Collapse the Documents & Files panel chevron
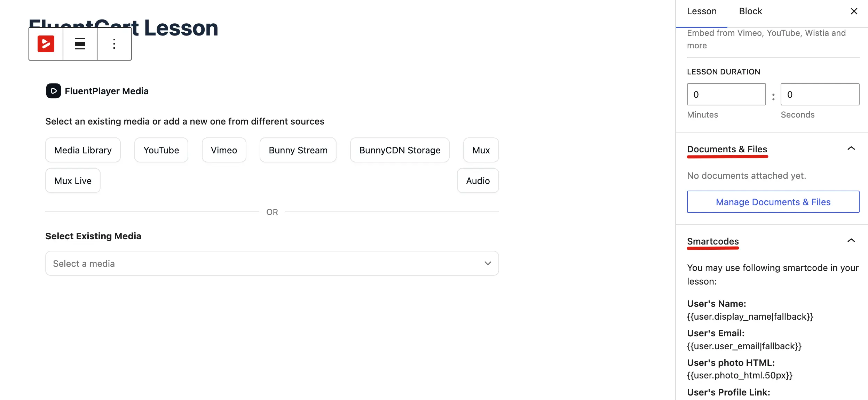Screen dimensions: 868x400 click(851, 149)
